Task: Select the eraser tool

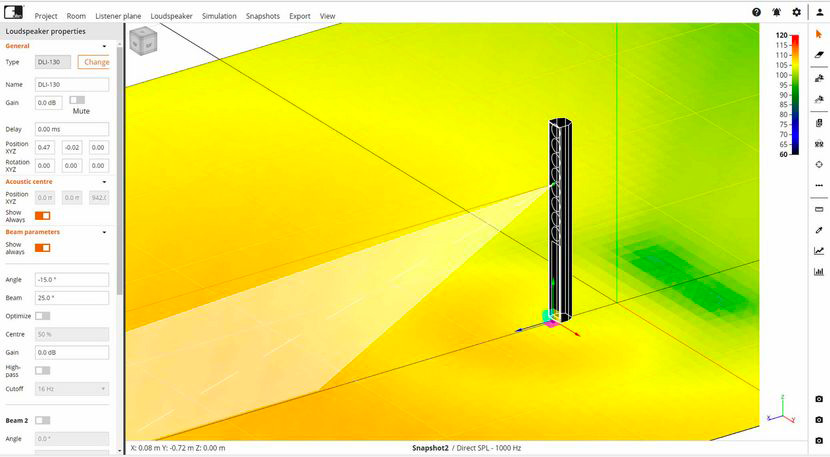Action: click(819, 54)
